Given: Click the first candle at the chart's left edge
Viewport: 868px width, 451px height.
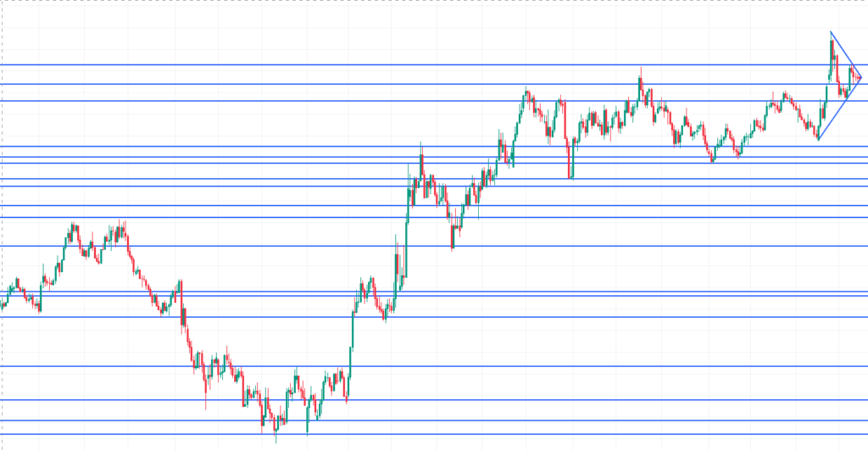Looking at the screenshot, I should tap(3, 304).
